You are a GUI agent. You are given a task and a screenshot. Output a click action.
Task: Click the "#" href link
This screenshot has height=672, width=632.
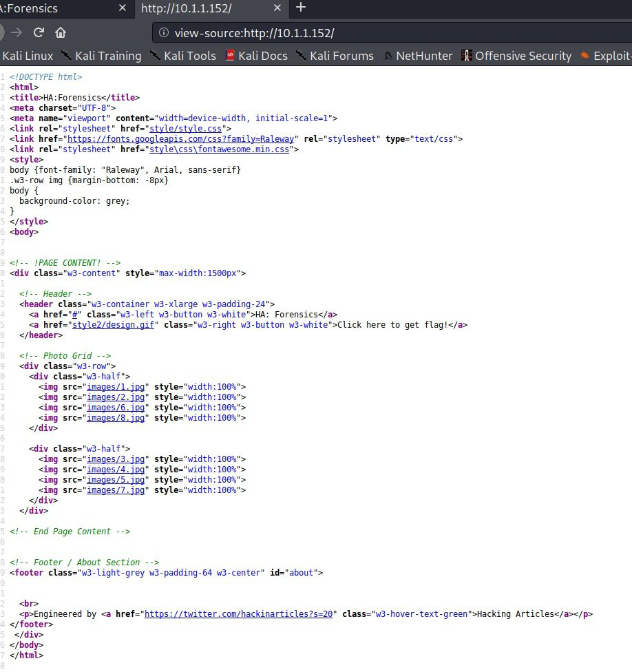[75, 315]
